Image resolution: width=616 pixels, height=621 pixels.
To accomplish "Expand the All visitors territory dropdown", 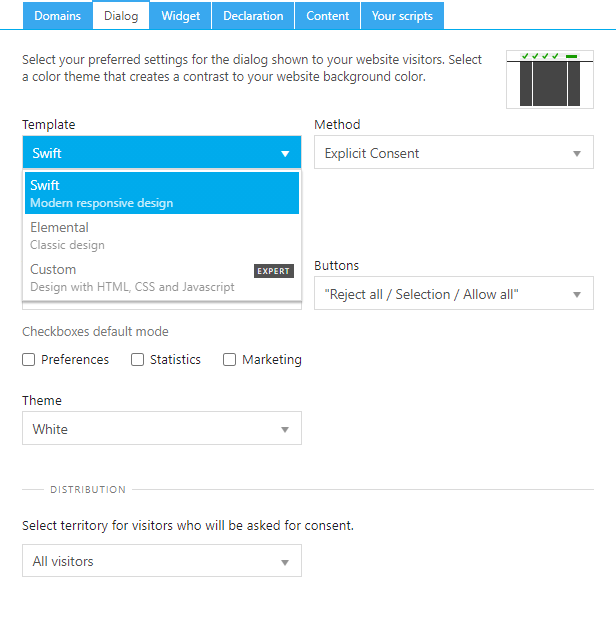I will [161, 561].
